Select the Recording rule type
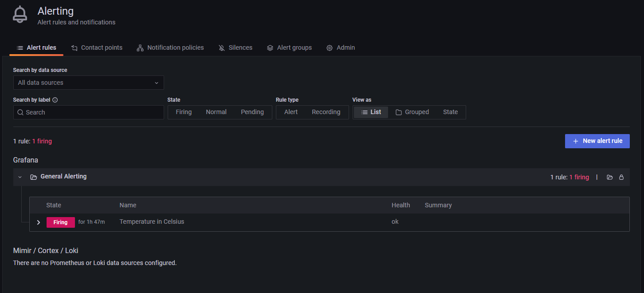Screen dimensions: 644x293 point(326,112)
